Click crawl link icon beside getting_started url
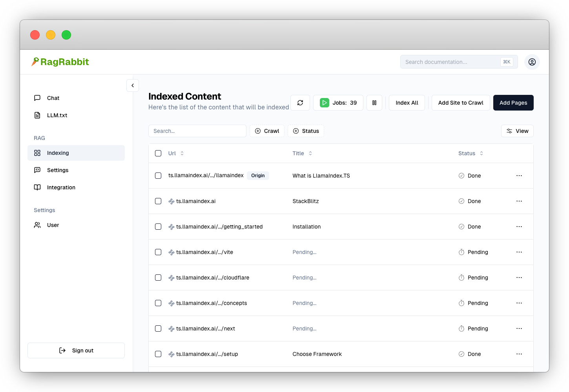The height and width of the screenshot is (392, 569). tap(171, 227)
